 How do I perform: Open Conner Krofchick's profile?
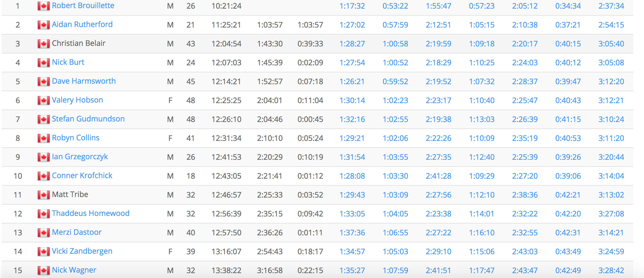(x=82, y=176)
